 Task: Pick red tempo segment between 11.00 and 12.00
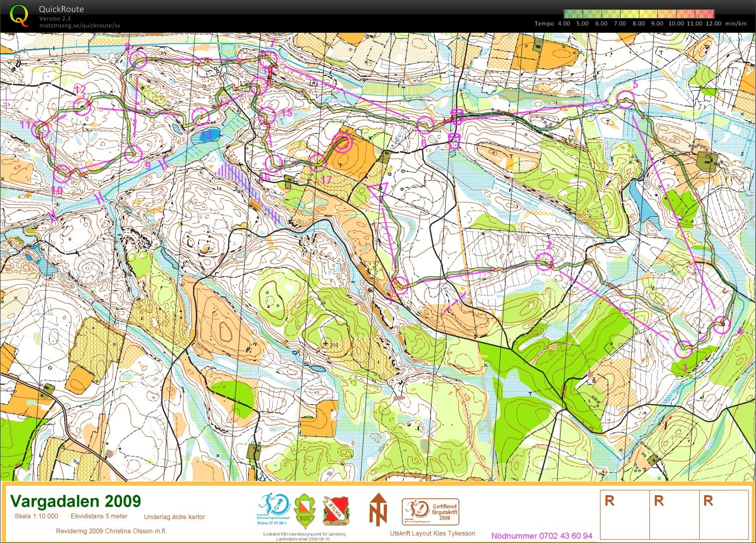point(705,14)
